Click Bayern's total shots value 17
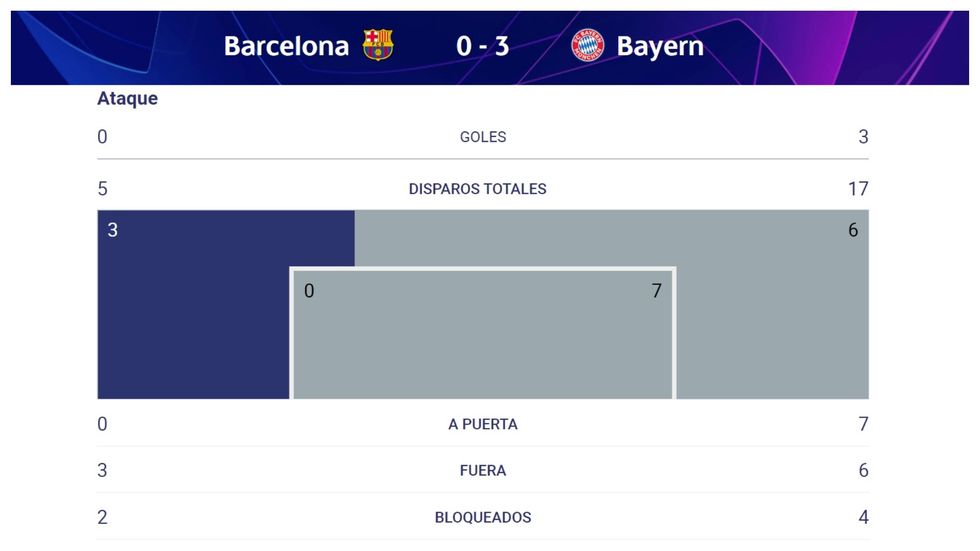 858,189
